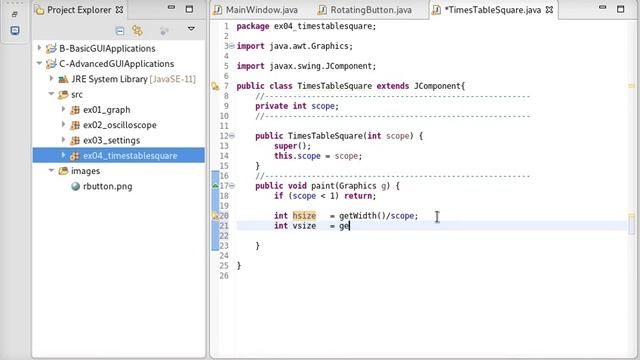Viewport: 640px width, 360px height.
Task: Expand ex03_settings package
Action: coord(63,140)
